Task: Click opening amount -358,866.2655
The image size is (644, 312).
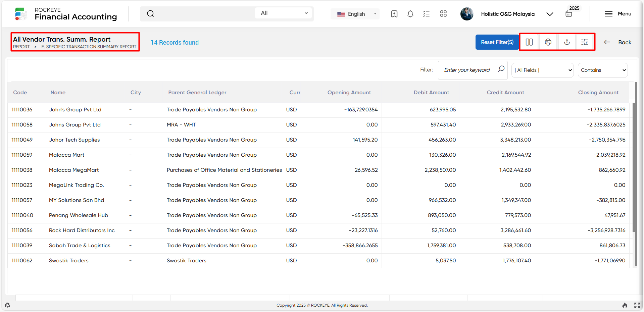Action: [x=360, y=246]
